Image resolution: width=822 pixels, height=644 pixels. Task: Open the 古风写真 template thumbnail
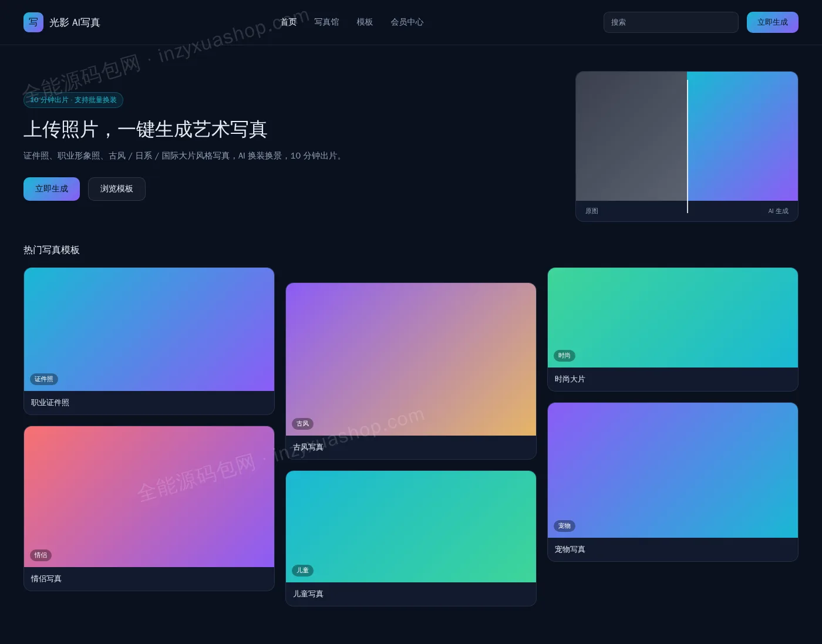[x=411, y=359]
